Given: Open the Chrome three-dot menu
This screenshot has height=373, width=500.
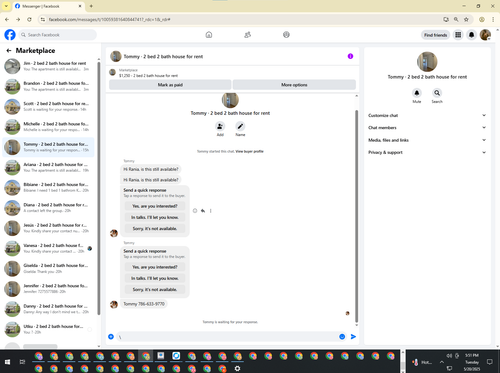Looking at the screenshot, I should [493, 20].
